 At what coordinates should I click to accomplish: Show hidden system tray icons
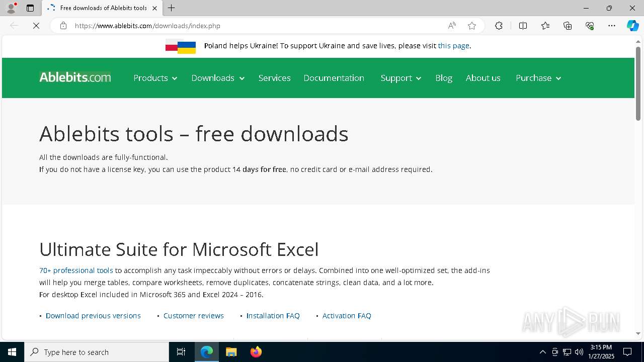542,352
